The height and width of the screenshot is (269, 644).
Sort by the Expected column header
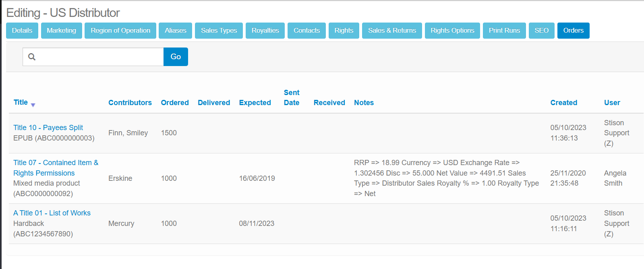click(255, 103)
